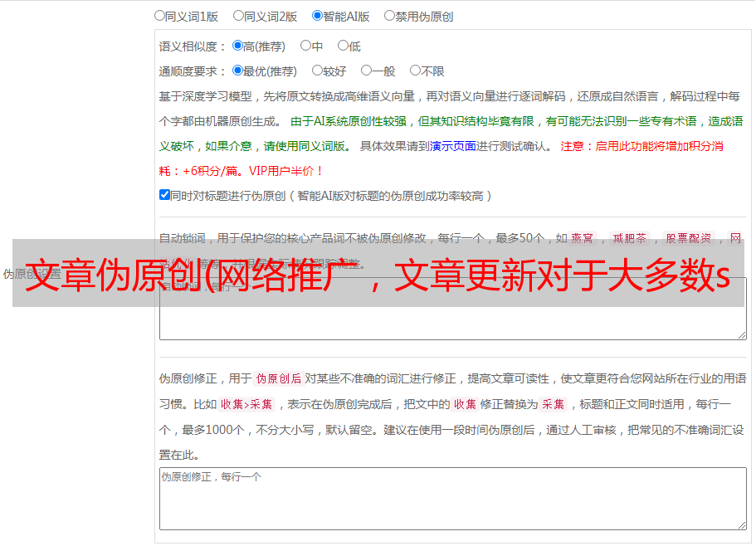
Task: Set 语义相似度 to 低
Action: (343, 46)
